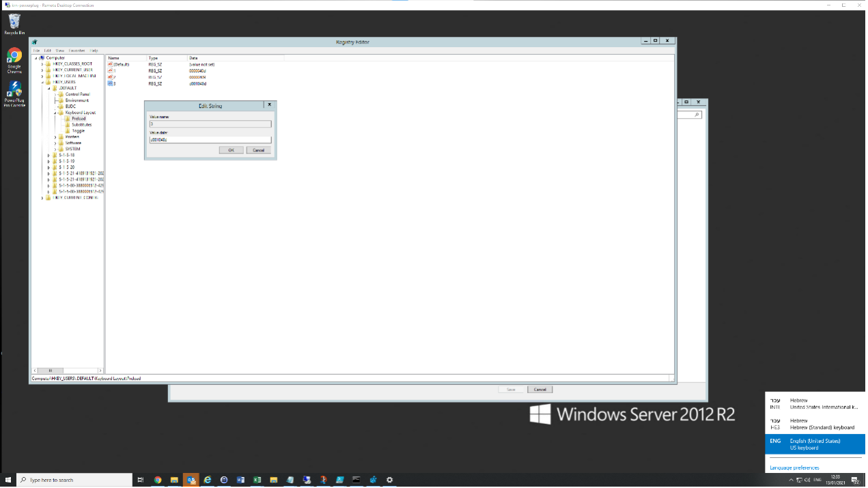This screenshot has width=868, height=488.
Task: Select the Environment key in tree
Action: click(76, 100)
